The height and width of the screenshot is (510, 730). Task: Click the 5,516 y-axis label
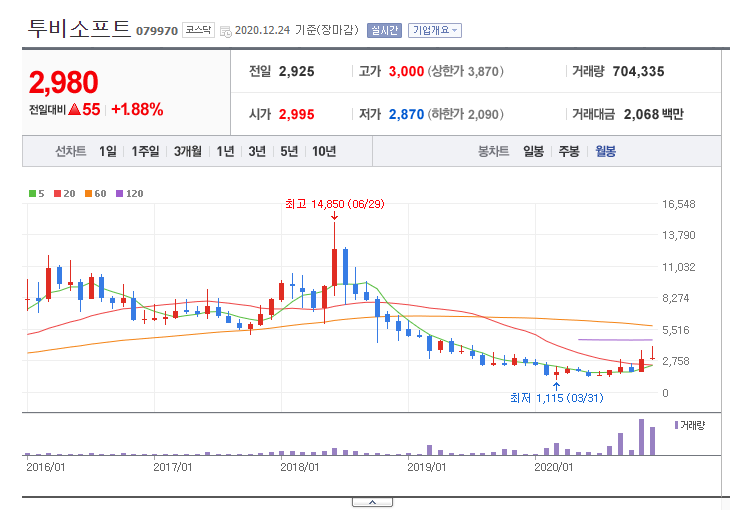676,330
